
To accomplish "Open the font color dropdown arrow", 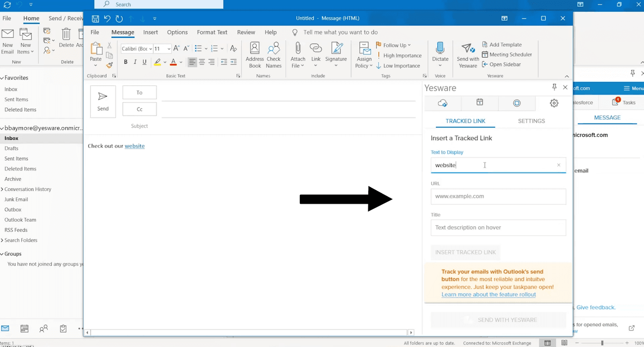I will click(x=181, y=63).
